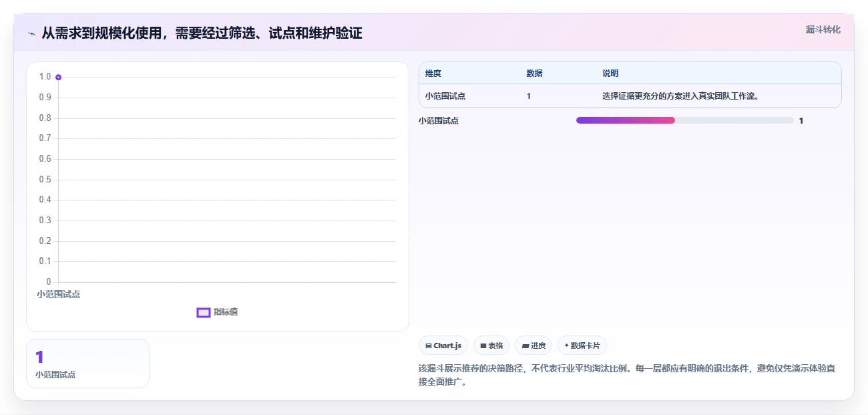Screen dimensions: 868x415
Task: Click the lightning icon beside the heading
Action: tap(31, 33)
